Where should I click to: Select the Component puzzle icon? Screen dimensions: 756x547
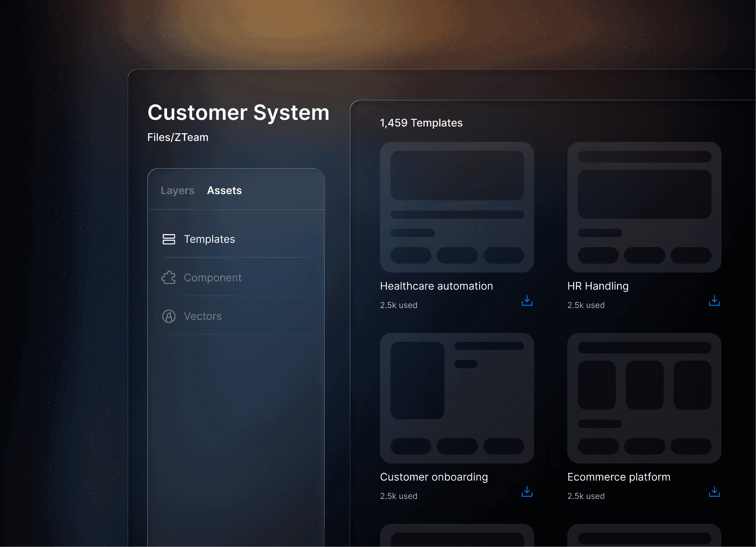tap(169, 277)
